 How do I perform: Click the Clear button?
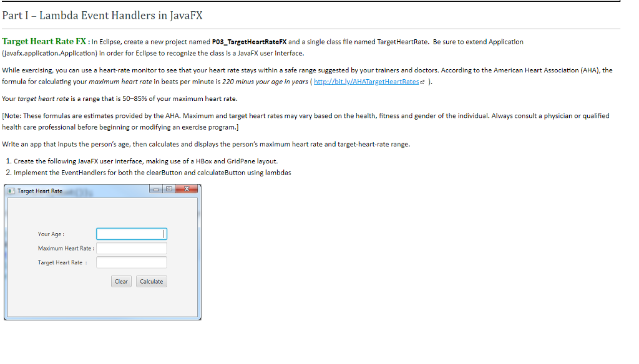pos(122,281)
